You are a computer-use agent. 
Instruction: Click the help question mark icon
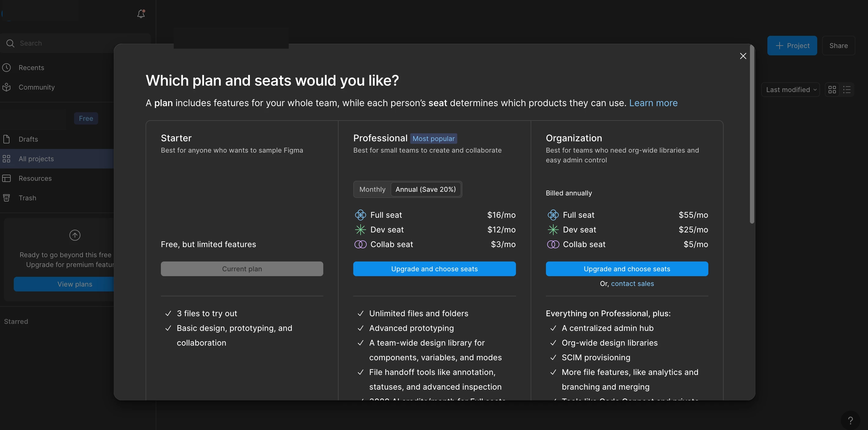click(850, 420)
